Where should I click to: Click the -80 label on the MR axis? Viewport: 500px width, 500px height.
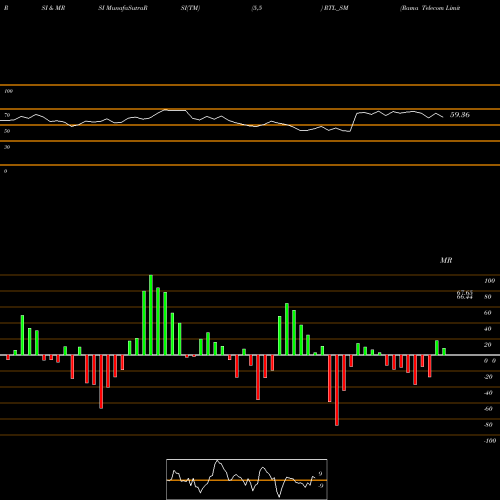click(x=488, y=425)
